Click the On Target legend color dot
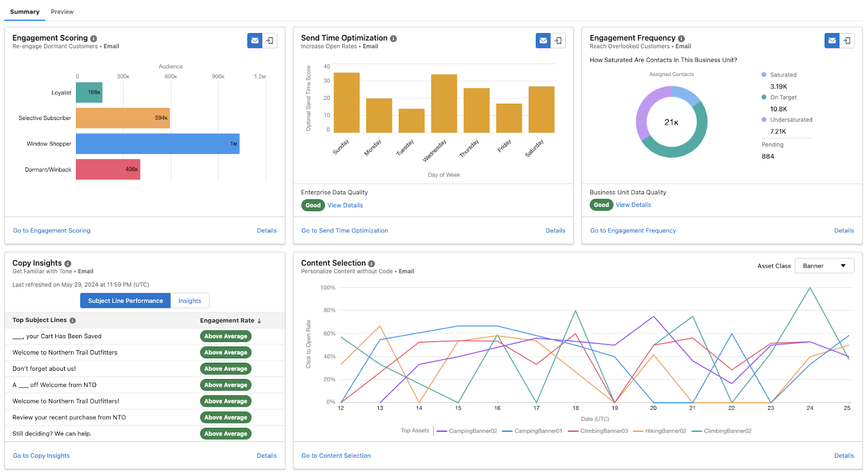Viewport: 868px width, 474px height. [x=764, y=97]
